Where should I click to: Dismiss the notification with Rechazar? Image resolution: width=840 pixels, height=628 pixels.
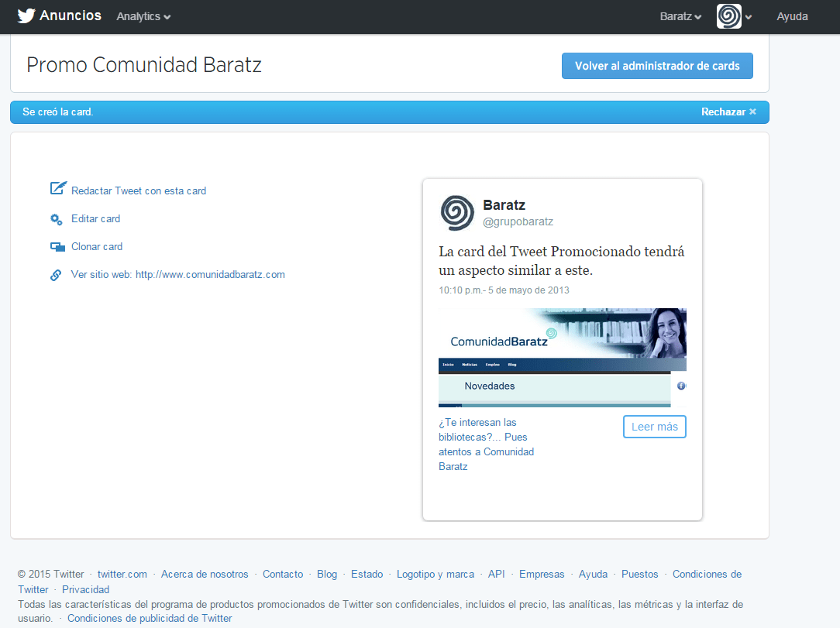(728, 112)
